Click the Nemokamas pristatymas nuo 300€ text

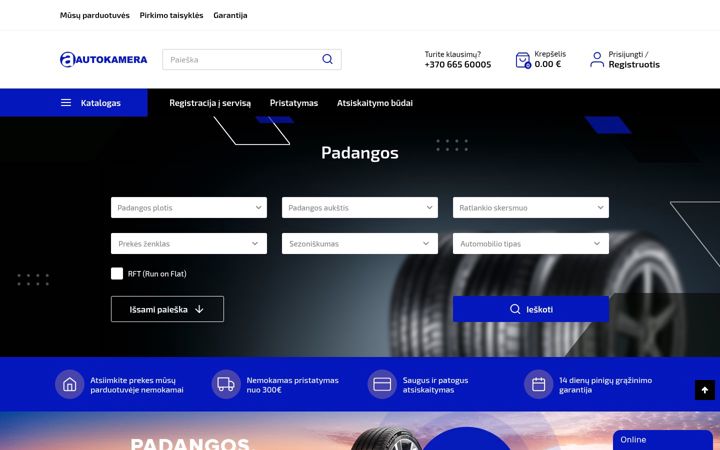click(292, 385)
